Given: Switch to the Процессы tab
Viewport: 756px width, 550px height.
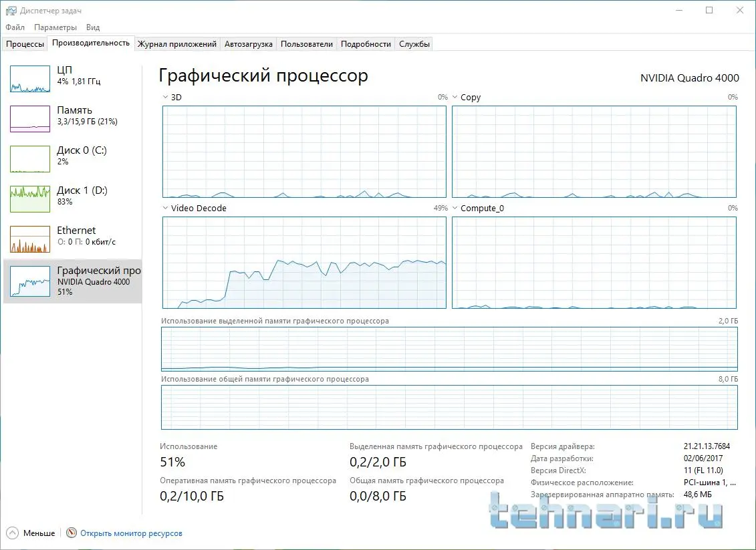Looking at the screenshot, I should click(x=25, y=44).
